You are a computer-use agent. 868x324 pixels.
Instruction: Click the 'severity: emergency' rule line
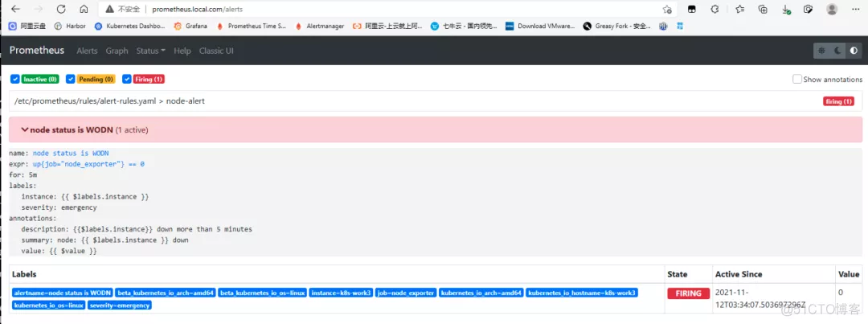[x=59, y=207]
